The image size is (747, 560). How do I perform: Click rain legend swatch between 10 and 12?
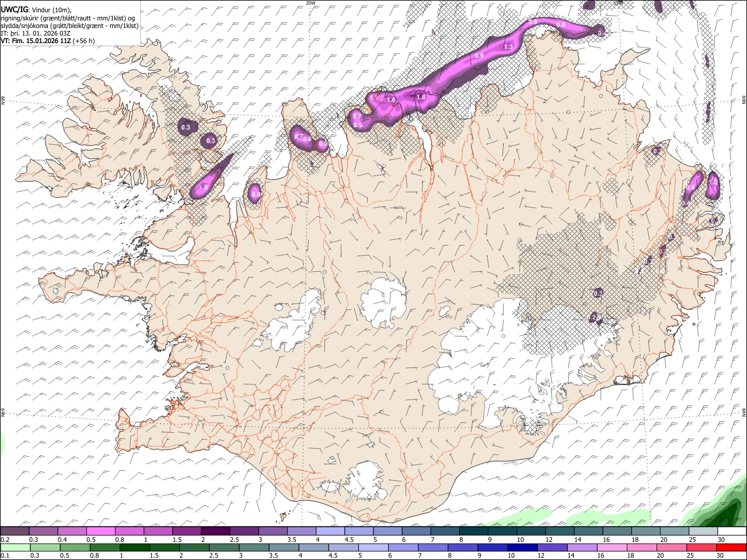coord(523,547)
